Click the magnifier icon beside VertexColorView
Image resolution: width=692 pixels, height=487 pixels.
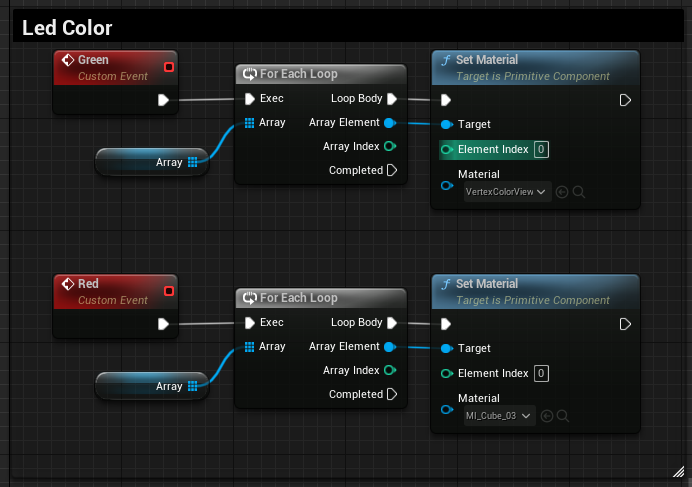point(578,192)
